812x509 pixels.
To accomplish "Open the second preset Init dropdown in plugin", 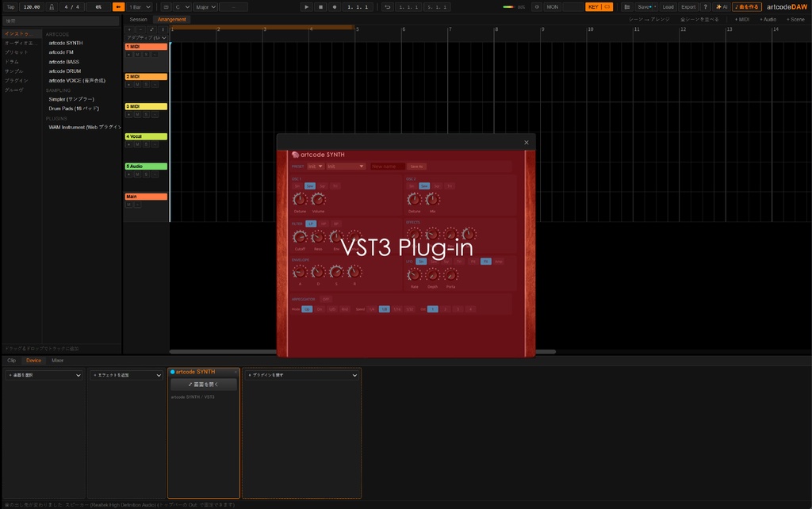I will (346, 166).
